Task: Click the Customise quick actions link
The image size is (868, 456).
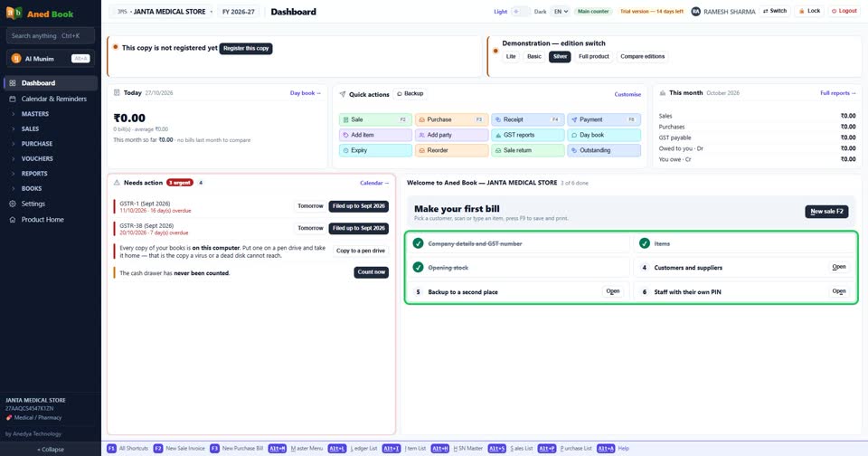Action: pos(627,95)
